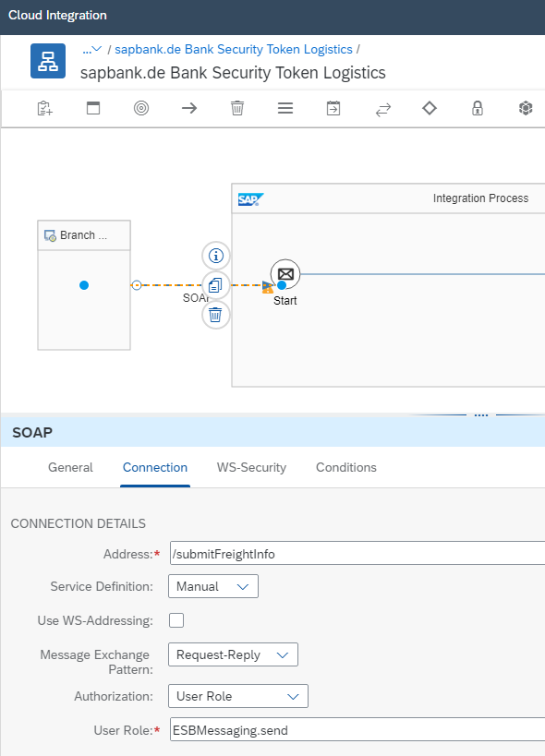Click the CONNECTION DETAILS section heading
The height and width of the screenshot is (756, 545).
79,523
